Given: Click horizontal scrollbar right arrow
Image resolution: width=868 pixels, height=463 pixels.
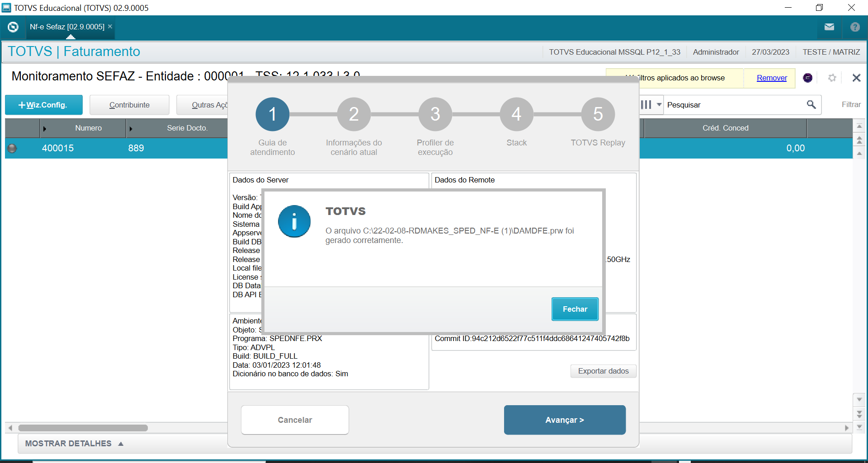Looking at the screenshot, I should pos(847,428).
